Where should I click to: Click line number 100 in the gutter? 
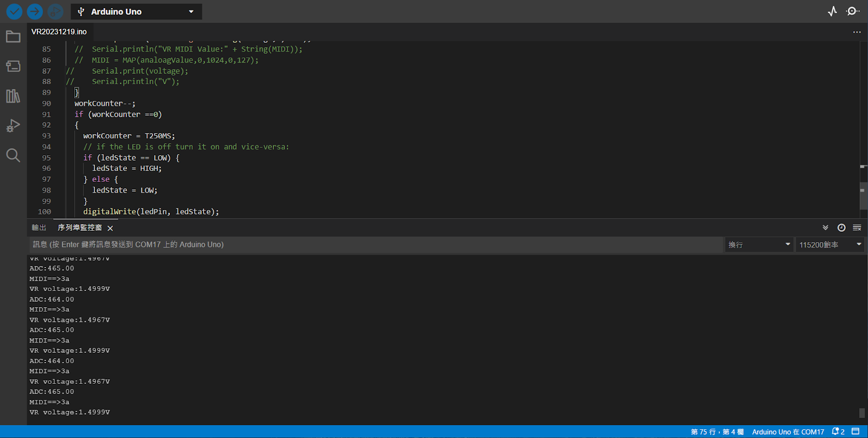(x=44, y=212)
